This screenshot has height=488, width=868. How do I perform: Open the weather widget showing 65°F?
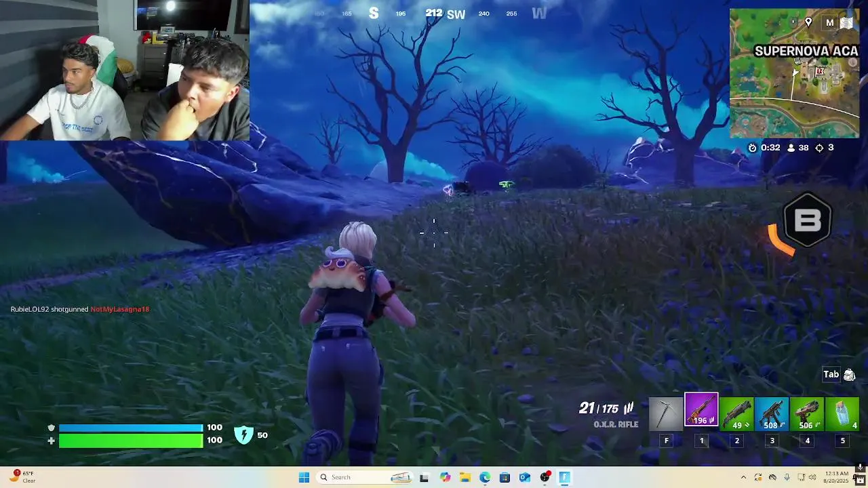(x=22, y=477)
